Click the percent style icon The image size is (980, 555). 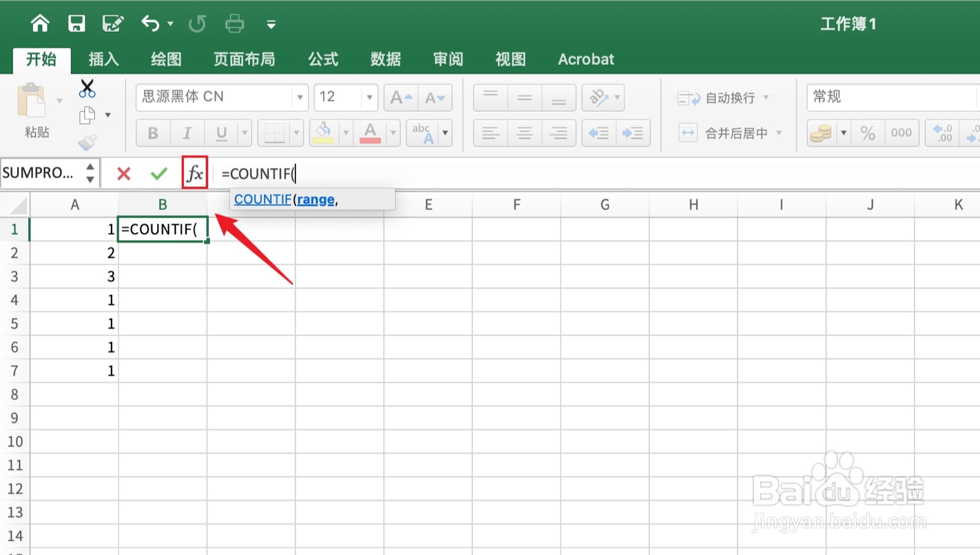point(868,133)
